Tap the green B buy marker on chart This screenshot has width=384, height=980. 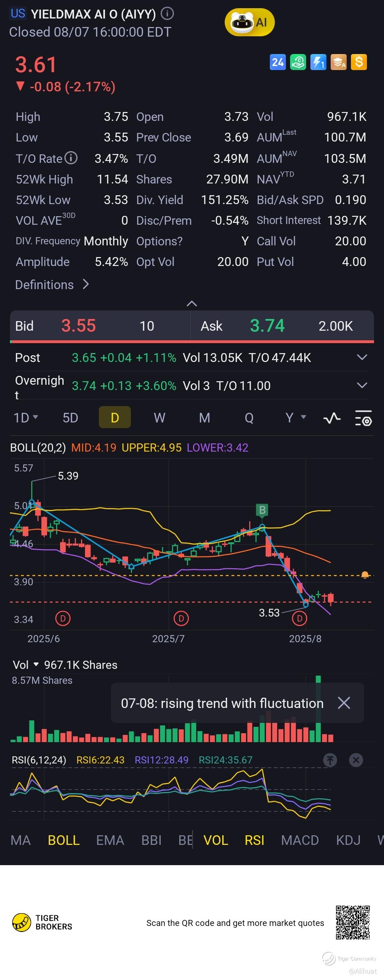[262, 510]
